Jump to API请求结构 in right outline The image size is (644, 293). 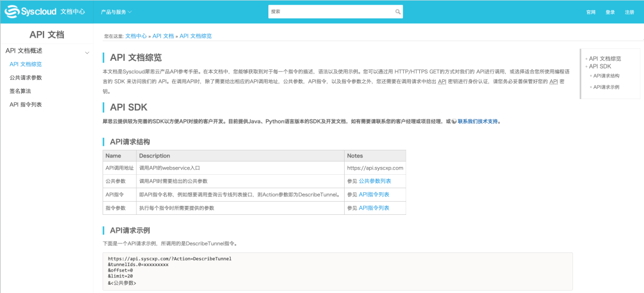pyautogui.click(x=606, y=76)
